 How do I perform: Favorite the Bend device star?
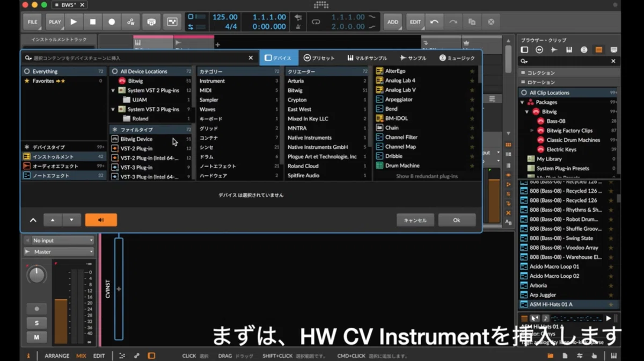[472, 109]
